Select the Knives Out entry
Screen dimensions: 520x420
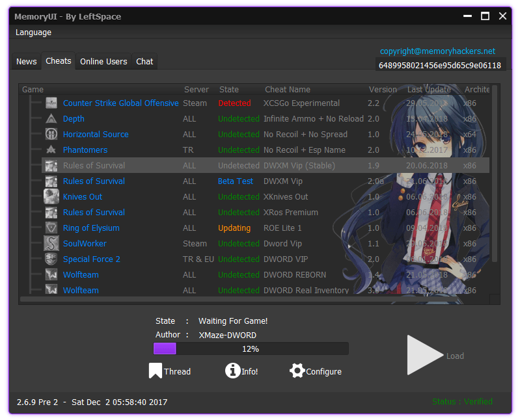click(x=83, y=196)
